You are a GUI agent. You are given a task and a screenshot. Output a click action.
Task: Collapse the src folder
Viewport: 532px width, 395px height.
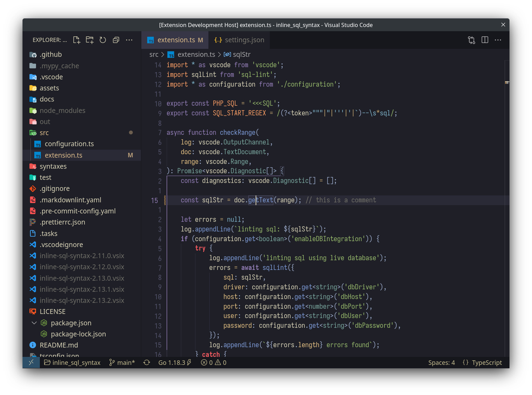coord(82,133)
